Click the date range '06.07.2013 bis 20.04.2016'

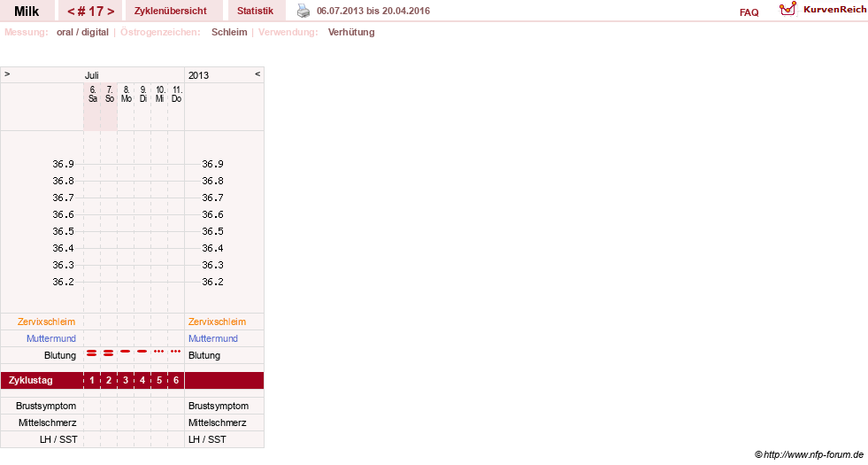[373, 11]
